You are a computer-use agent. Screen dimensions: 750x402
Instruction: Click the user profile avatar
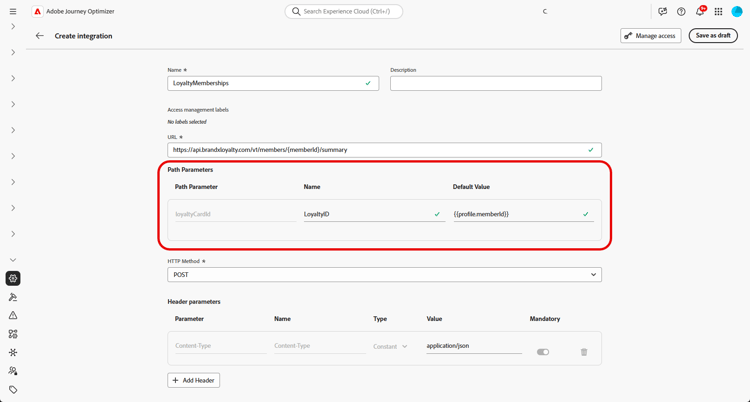(x=737, y=12)
